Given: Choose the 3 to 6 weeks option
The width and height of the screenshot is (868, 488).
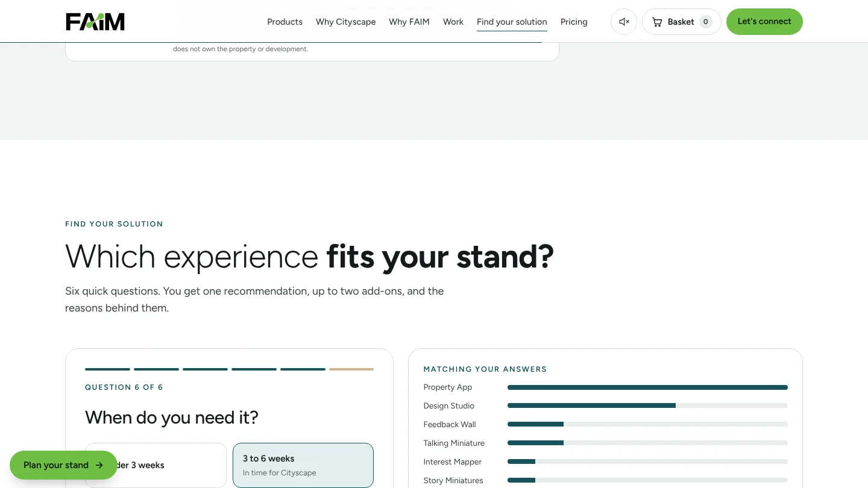Looking at the screenshot, I should pyautogui.click(x=303, y=466).
